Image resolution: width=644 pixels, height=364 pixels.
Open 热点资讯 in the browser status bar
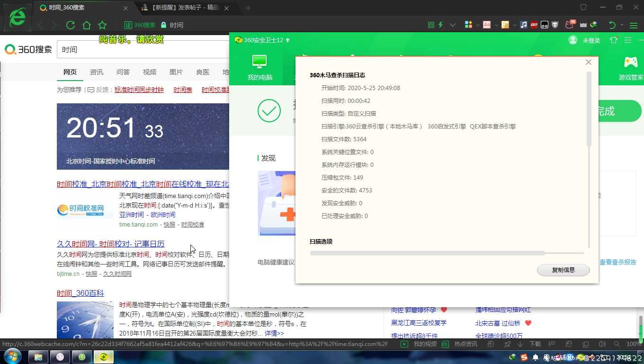[459, 344]
